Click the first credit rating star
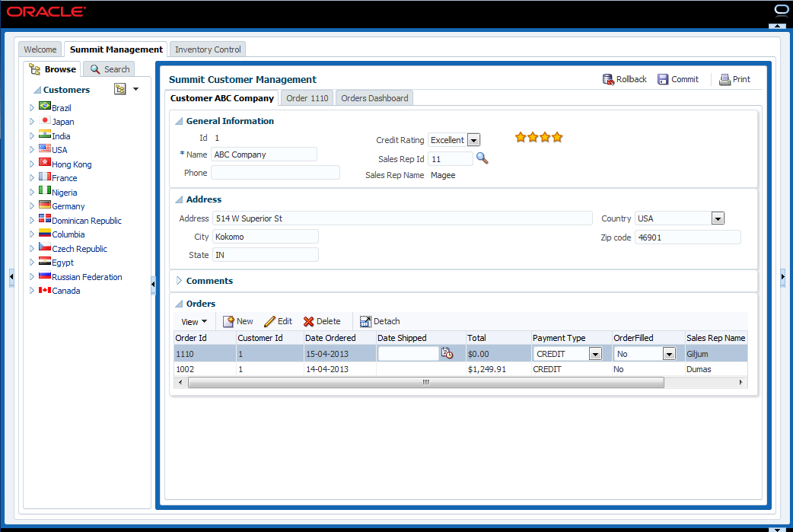Viewport: 793px width, 532px height. coord(521,137)
